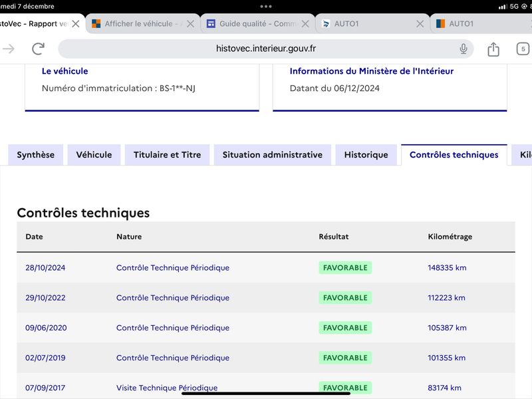
Task: Click the date 29/10/2022
Action: coord(45,298)
